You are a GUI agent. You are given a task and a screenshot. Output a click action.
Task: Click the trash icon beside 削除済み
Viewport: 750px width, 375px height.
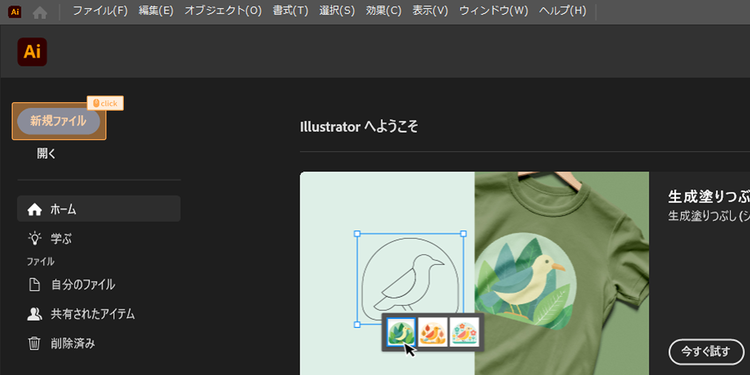34,343
